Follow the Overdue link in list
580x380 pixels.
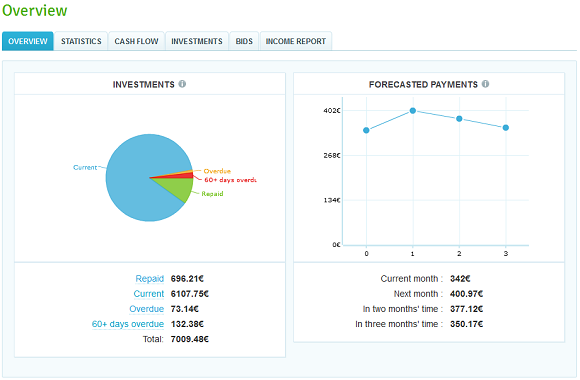tap(146, 309)
